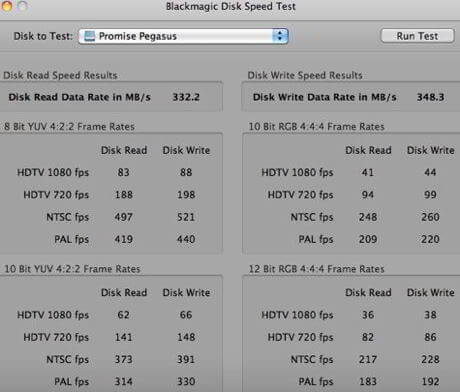Select the HDTV 720 write value 99
This screenshot has height=392, width=460.
tap(430, 195)
